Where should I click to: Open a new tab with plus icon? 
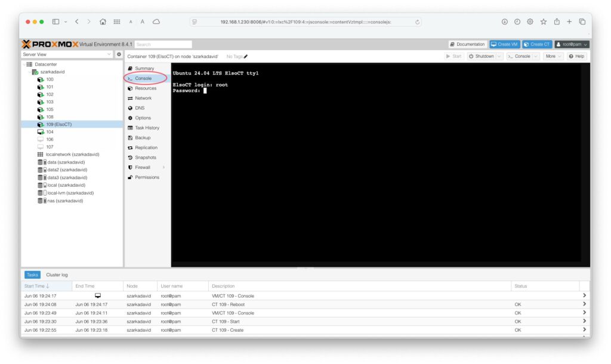pos(569,22)
